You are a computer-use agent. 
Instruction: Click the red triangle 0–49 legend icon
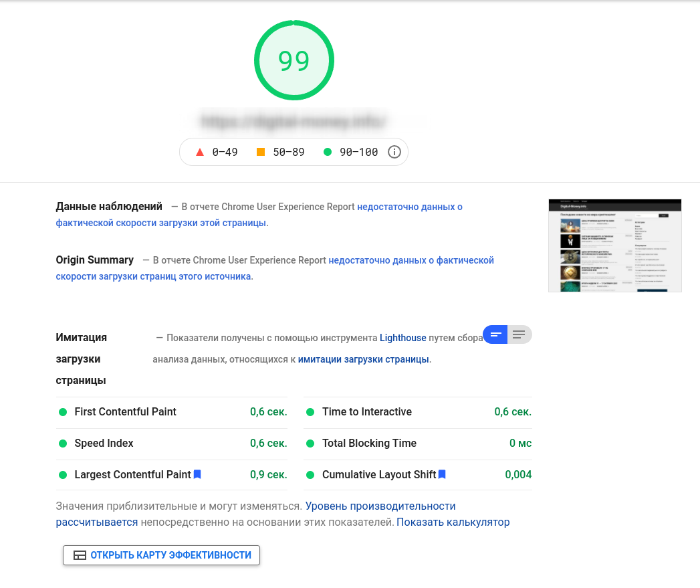tap(200, 152)
